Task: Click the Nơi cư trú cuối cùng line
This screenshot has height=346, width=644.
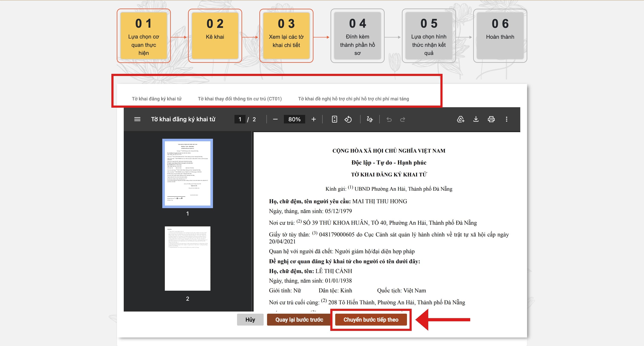Action: [367, 302]
